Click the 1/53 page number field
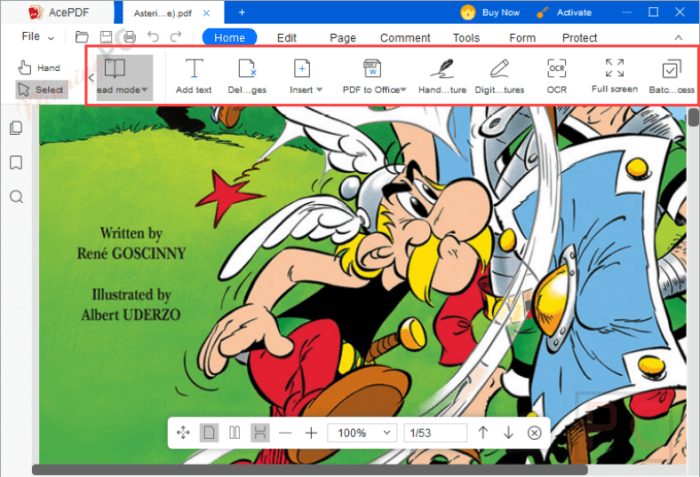 point(435,432)
